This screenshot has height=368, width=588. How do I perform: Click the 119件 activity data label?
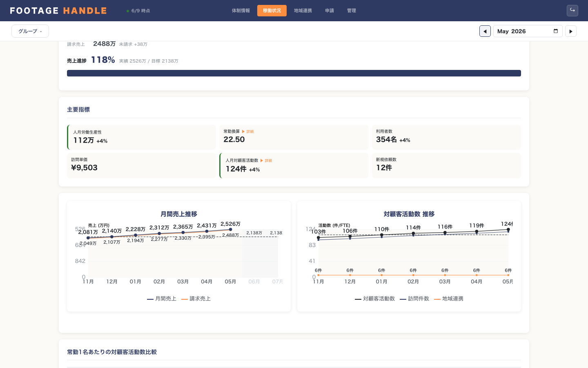[x=477, y=226]
